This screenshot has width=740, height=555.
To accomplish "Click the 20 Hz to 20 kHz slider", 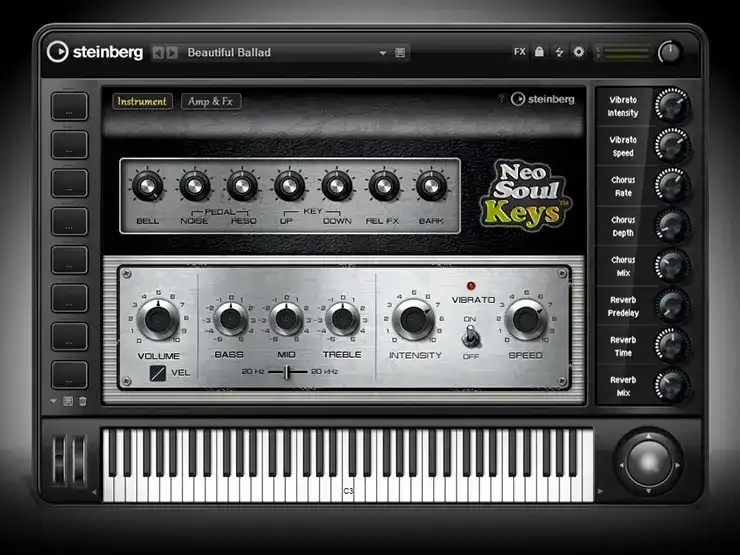I will [x=288, y=372].
